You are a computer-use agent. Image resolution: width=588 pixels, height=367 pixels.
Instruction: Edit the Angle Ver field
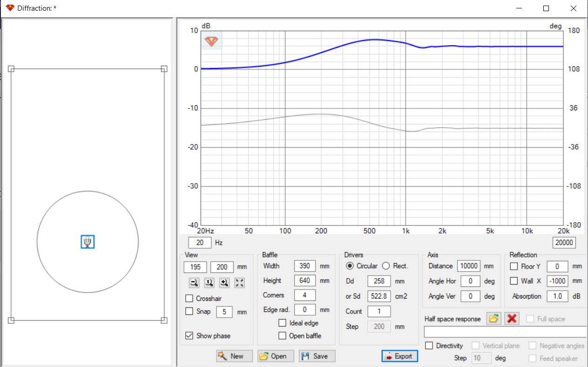(470, 296)
